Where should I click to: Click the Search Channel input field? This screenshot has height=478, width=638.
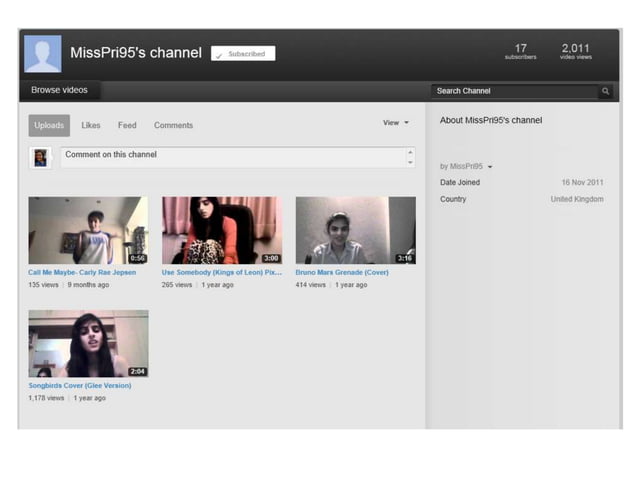513,91
